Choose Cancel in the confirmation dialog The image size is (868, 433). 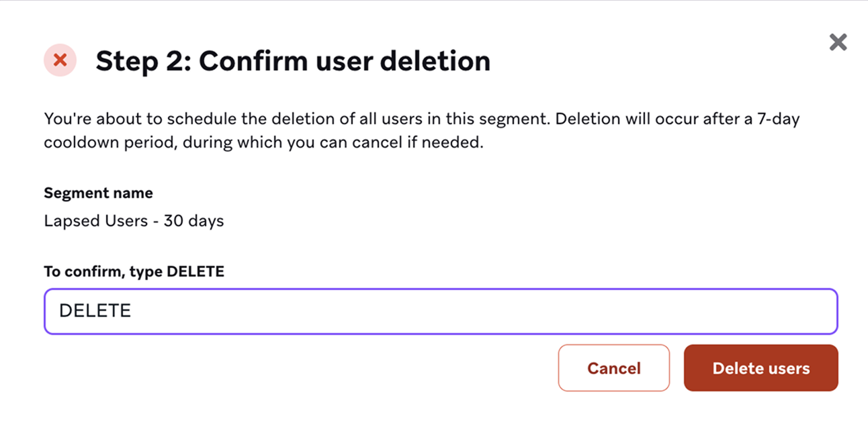(613, 368)
